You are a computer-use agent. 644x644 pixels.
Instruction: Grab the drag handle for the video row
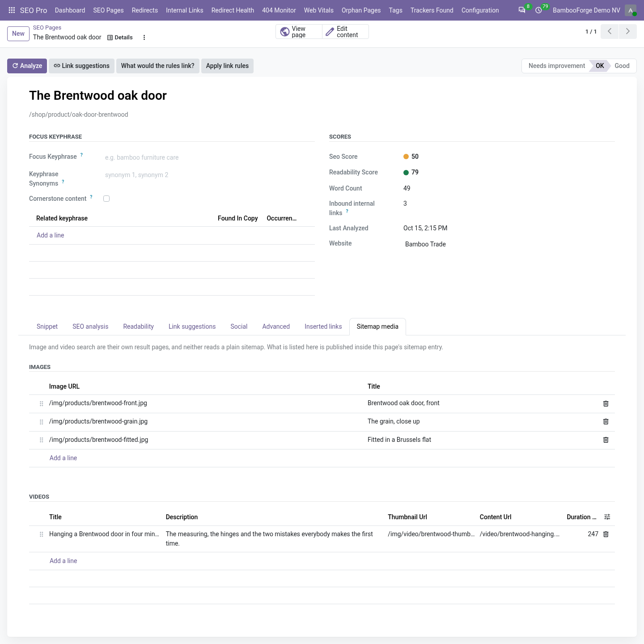[x=42, y=534]
